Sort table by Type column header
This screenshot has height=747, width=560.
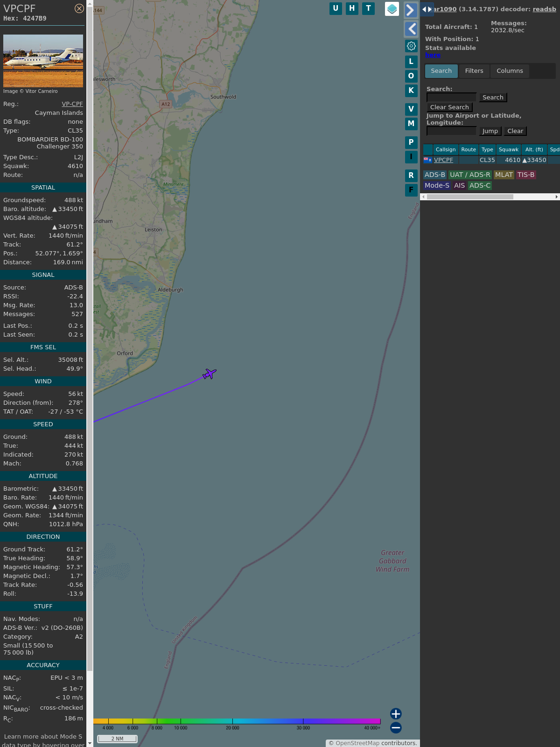click(x=487, y=149)
